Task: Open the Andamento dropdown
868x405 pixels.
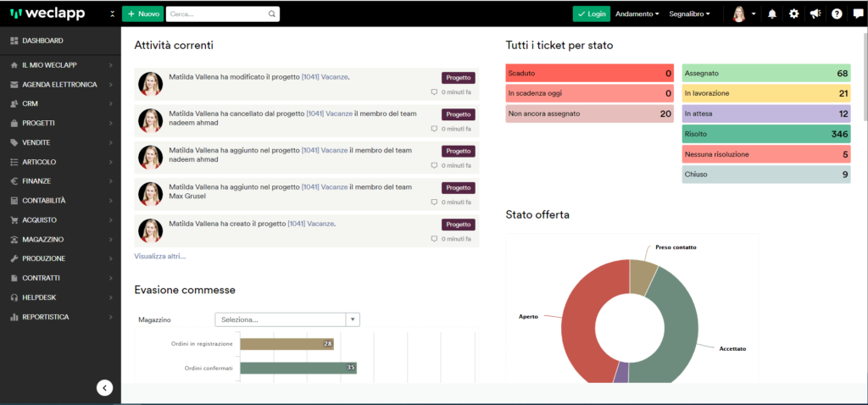Action: click(637, 14)
